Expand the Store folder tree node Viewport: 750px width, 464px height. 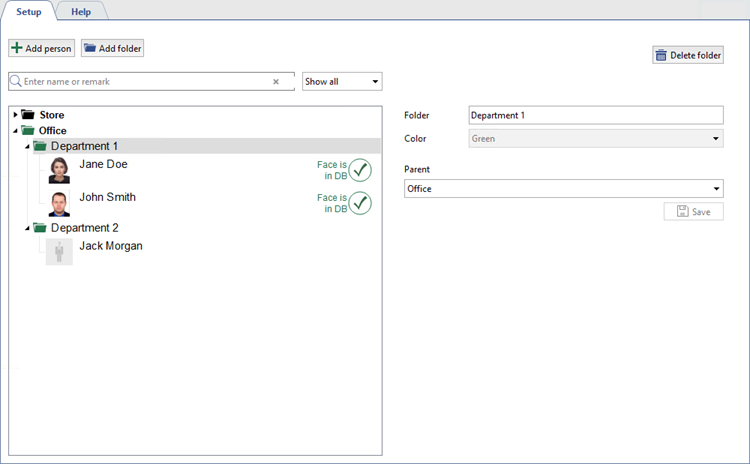click(15, 115)
